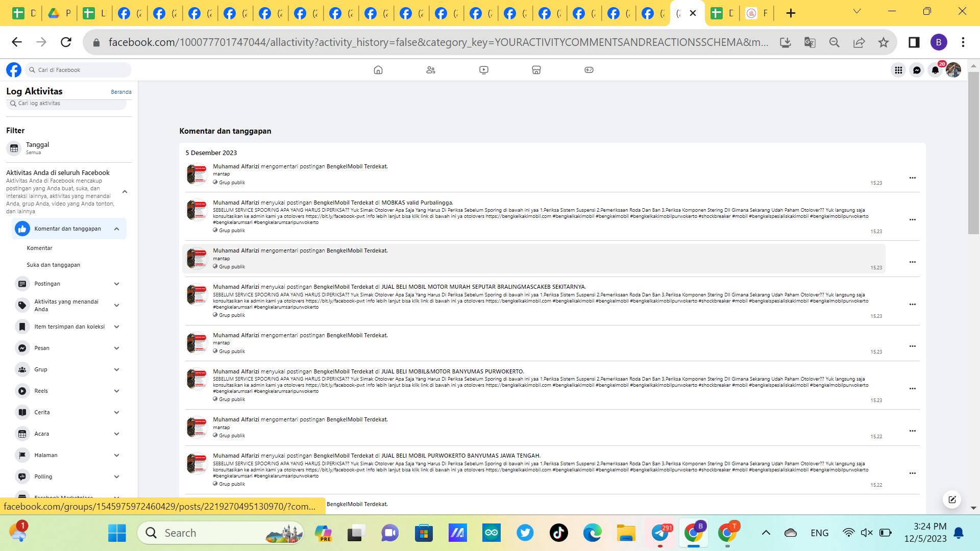Click the browser address bar URL

(438, 42)
